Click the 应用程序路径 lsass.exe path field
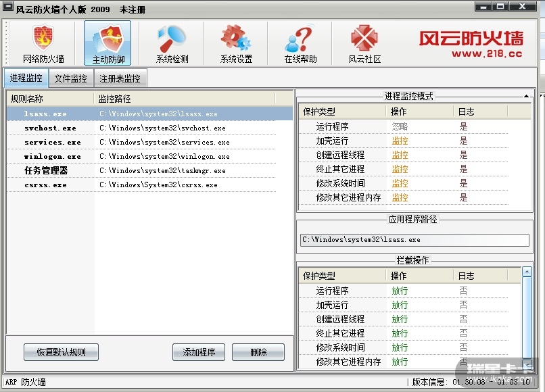545x392 pixels. pyautogui.click(x=414, y=240)
